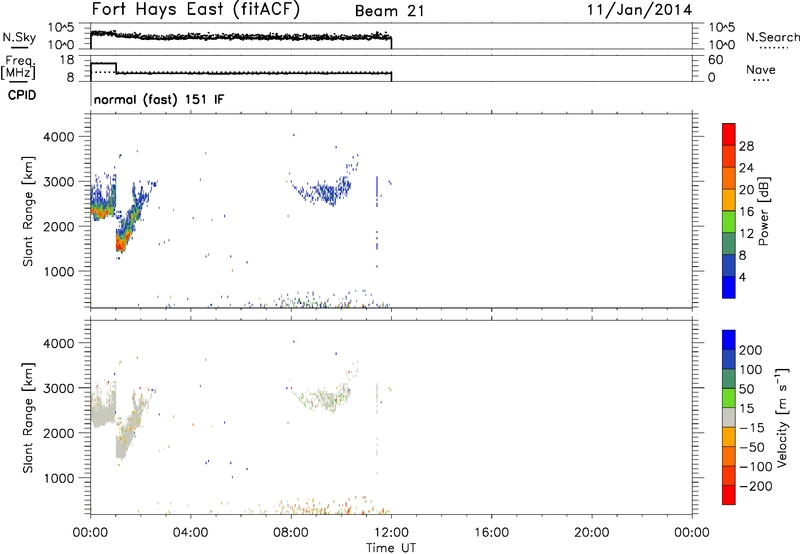Viewport: 800px width, 554px height.
Task: Click the '18' frequency axis value
Action: 67,60
